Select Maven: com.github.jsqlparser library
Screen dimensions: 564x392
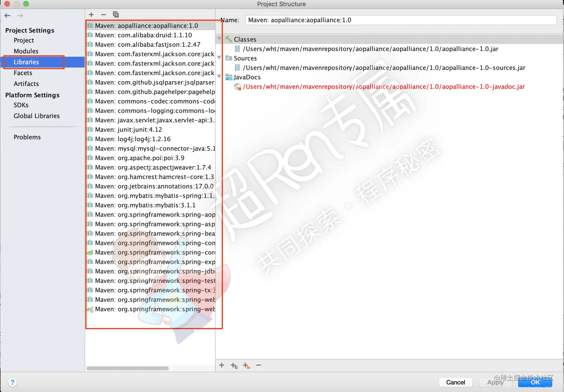pos(151,82)
